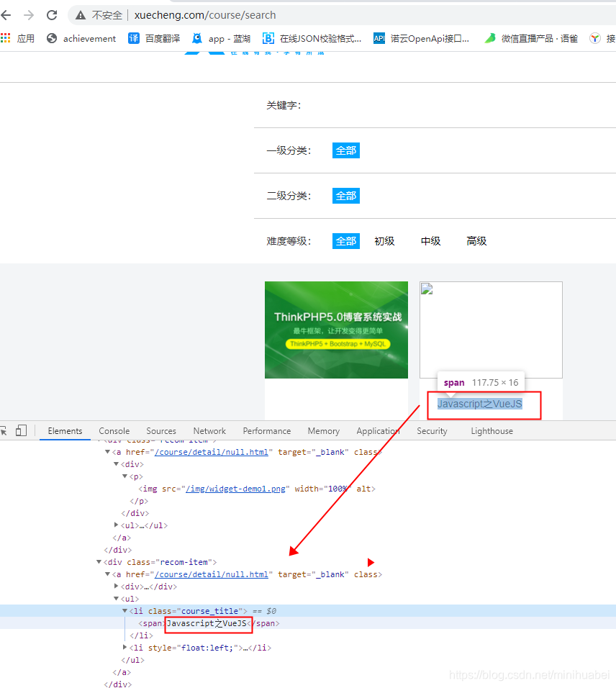Viewport: 616px width, 688px height.
Task: Open the app - 蓝湖 bookmark
Action: coord(221,39)
